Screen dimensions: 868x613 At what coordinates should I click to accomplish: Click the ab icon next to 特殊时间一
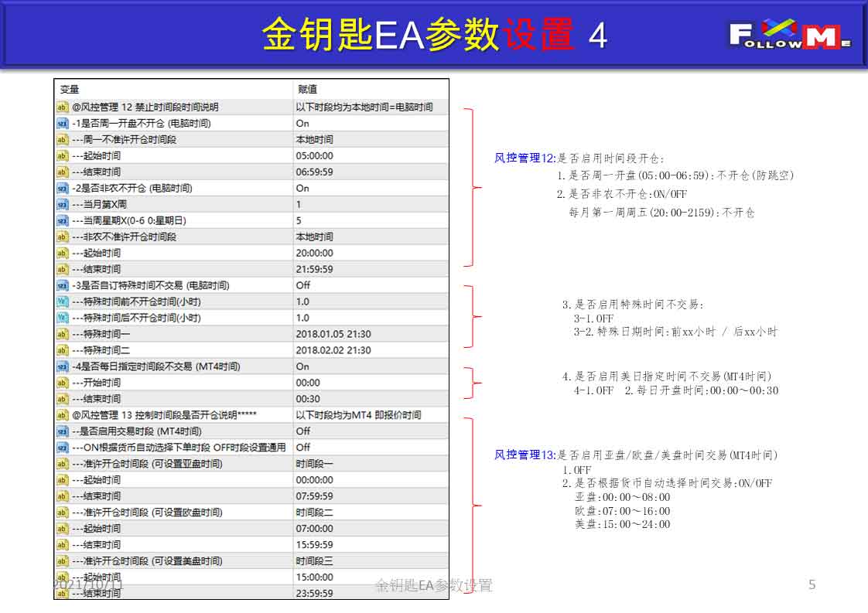click(x=62, y=334)
